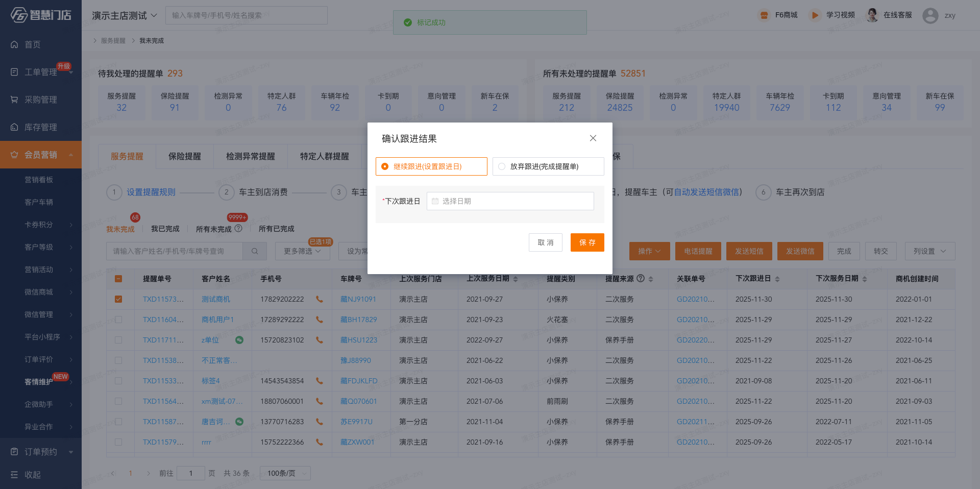Open the 演示主店测试 store dropdown
Image resolution: width=980 pixels, height=489 pixels.
[x=125, y=16]
